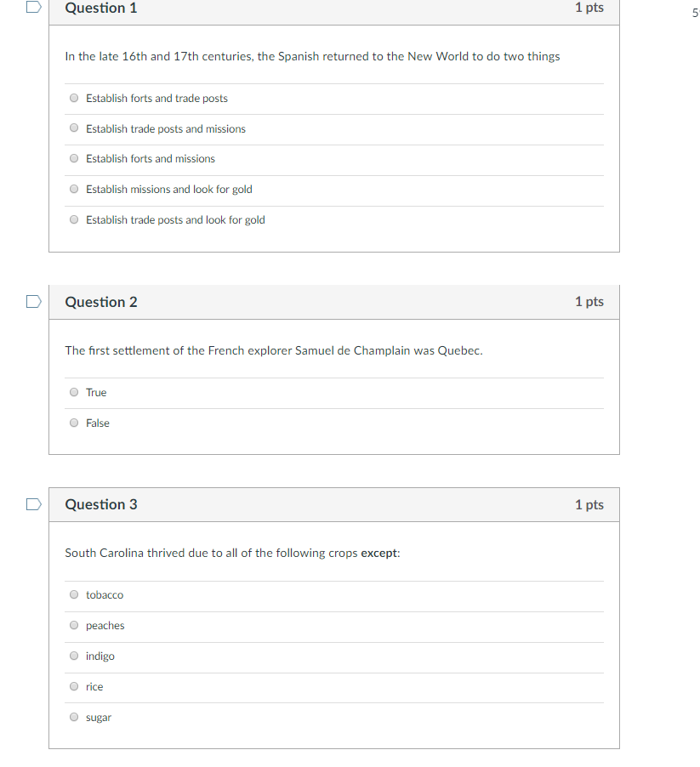Select the rice answer choice
Image resolution: width=700 pixels, height=767 pixels.
click(74, 686)
